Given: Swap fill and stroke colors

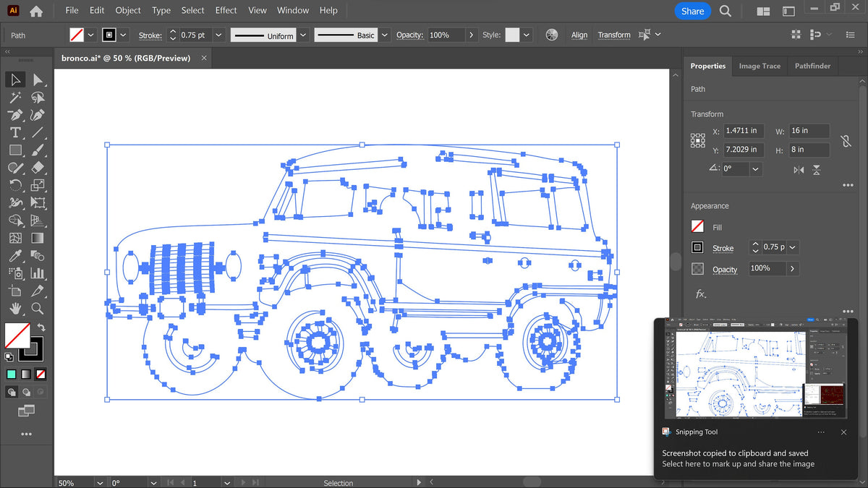Looking at the screenshot, I should pyautogui.click(x=41, y=328).
